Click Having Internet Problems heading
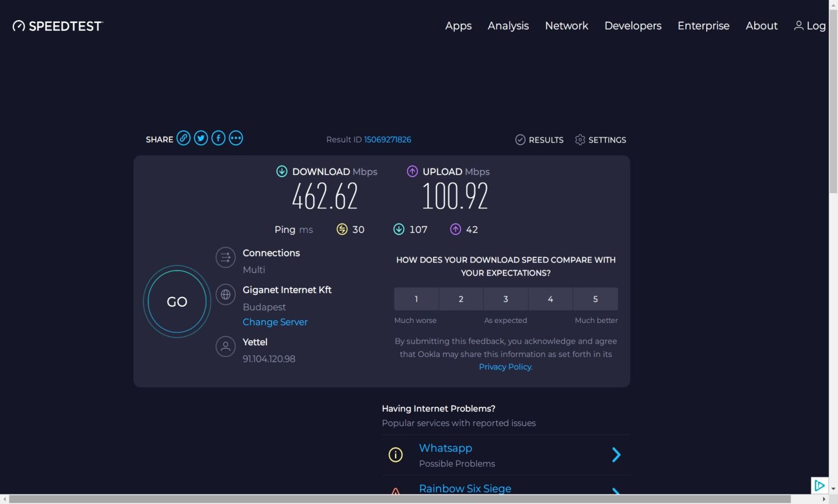Screen dimensions: 838x504 tap(439, 408)
